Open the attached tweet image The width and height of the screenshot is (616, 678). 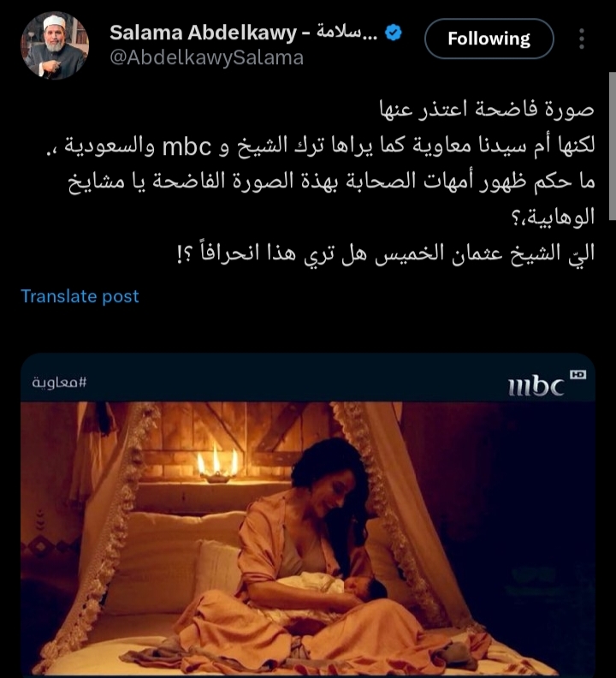coord(308,515)
